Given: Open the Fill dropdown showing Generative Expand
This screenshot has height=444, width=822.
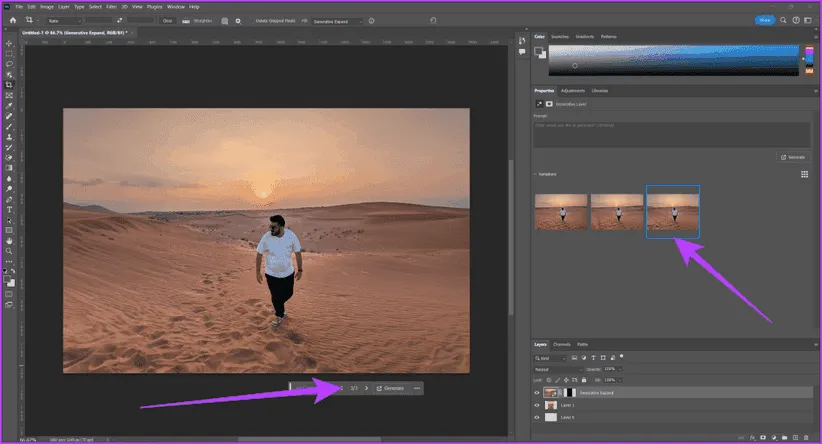Looking at the screenshot, I should pyautogui.click(x=337, y=21).
